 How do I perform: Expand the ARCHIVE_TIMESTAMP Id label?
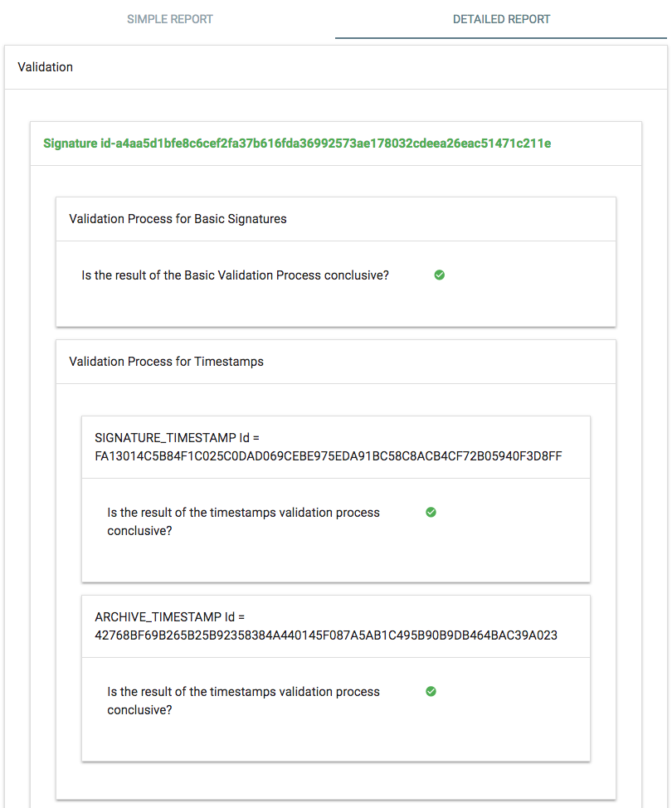pyautogui.click(x=170, y=616)
